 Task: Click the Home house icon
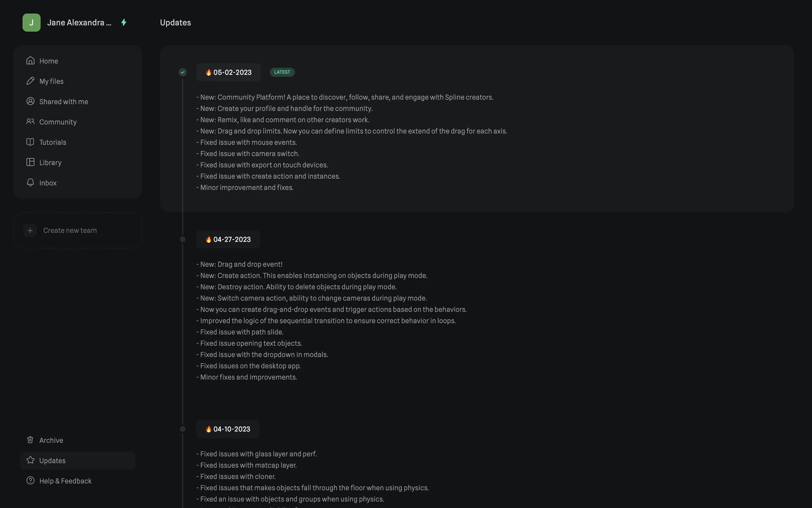[x=30, y=61]
